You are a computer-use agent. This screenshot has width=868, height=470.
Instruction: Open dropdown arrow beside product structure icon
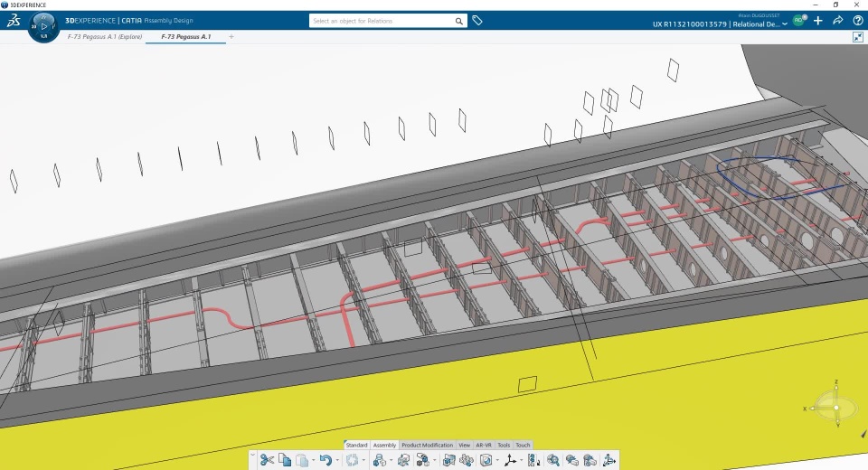tap(391, 460)
